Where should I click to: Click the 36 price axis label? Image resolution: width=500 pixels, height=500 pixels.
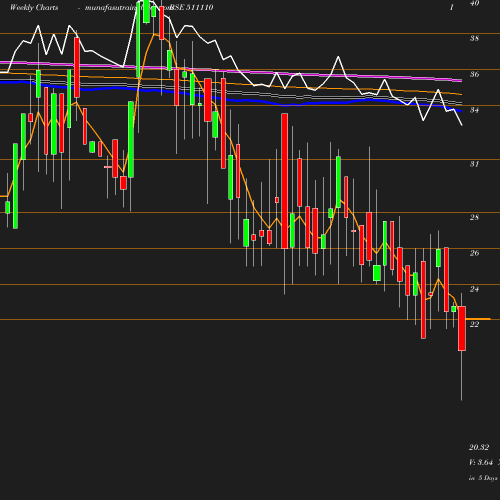click(x=474, y=74)
